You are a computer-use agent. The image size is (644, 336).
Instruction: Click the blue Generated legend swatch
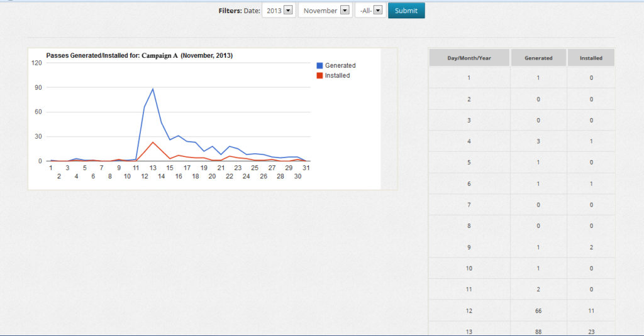319,65
